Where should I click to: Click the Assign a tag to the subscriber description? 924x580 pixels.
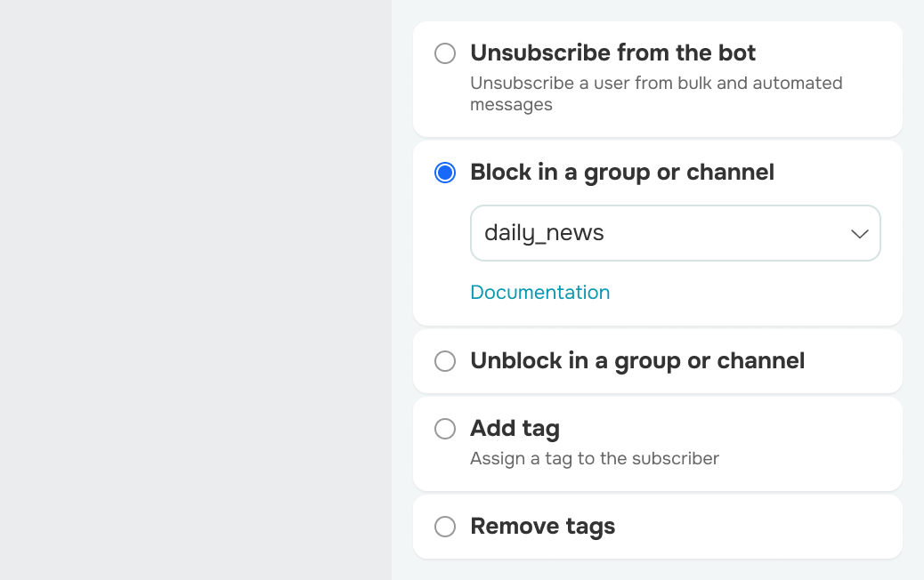[594, 459]
